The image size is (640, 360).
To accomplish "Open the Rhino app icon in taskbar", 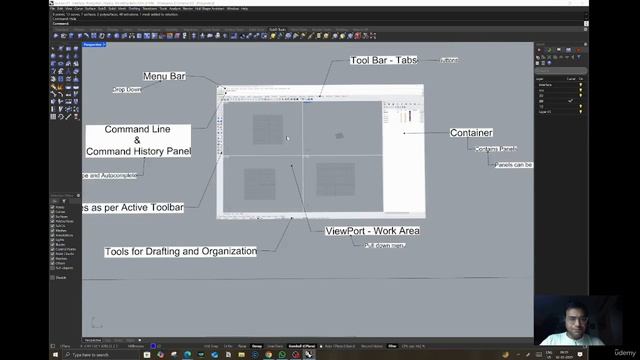I will 308,355.
